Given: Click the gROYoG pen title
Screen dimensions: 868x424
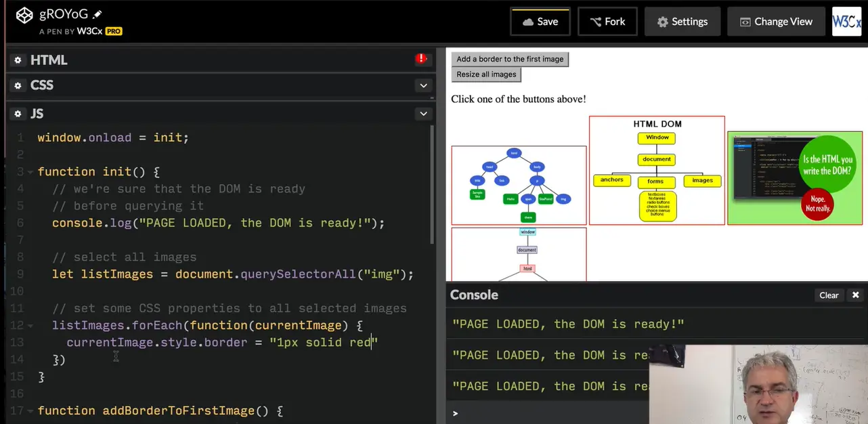Looking at the screenshot, I should pyautogui.click(x=64, y=14).
